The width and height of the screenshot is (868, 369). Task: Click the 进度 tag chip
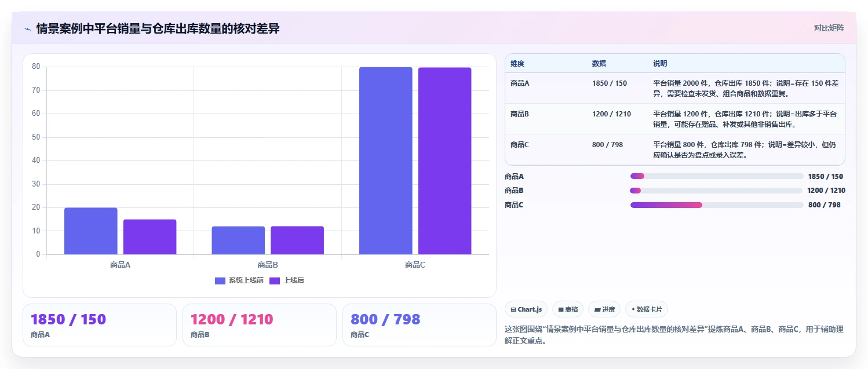(604, 309)
